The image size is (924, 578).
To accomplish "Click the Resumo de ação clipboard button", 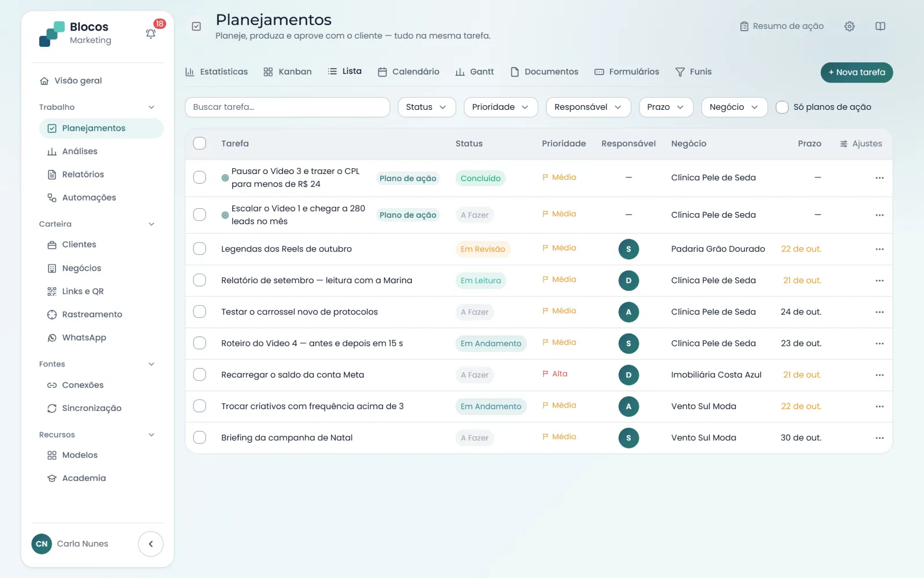I will point(782,26).
